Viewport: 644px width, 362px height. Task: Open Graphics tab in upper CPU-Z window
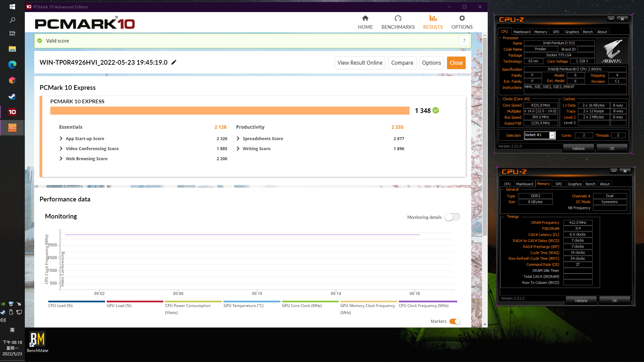pos(572,32)
